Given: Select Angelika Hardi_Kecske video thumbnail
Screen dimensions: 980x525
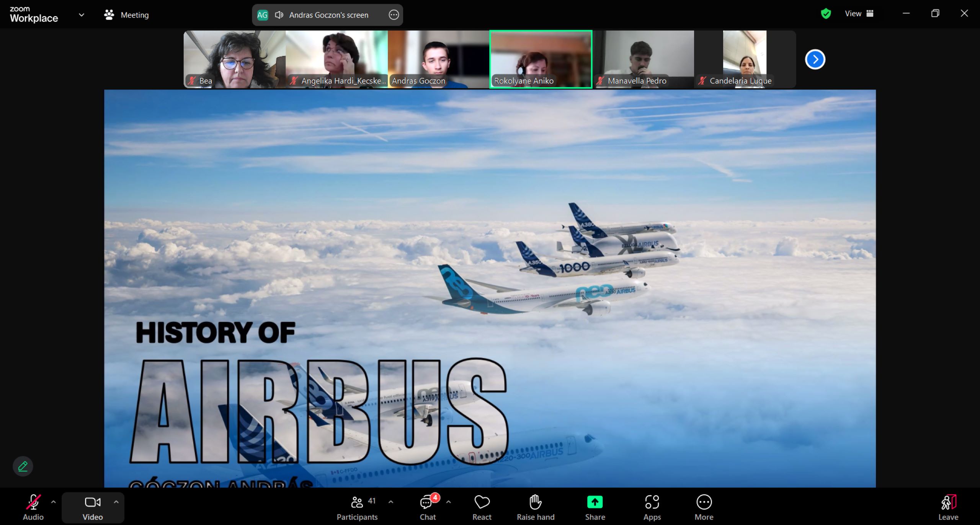Looking at the screenshot, I should click(337, 59).
